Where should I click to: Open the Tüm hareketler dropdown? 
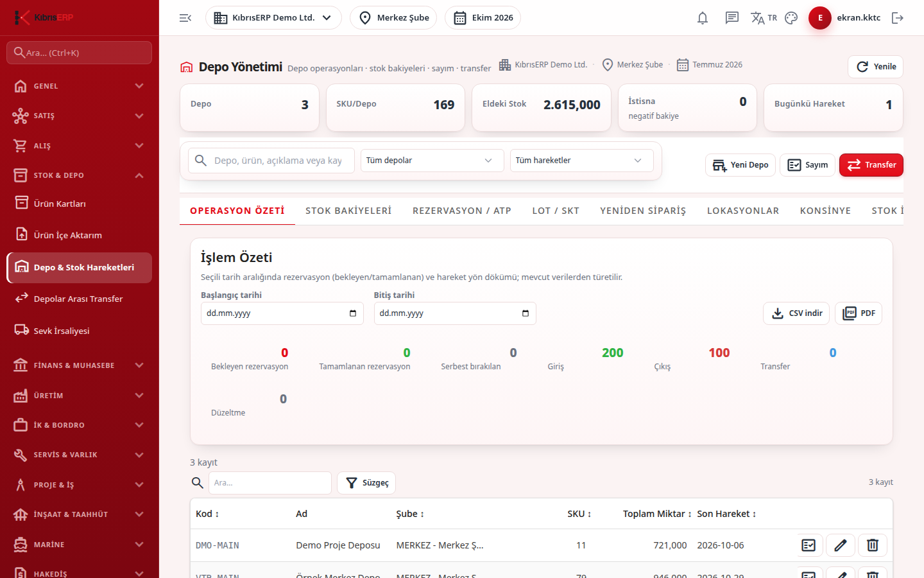(x=582, y=161)
